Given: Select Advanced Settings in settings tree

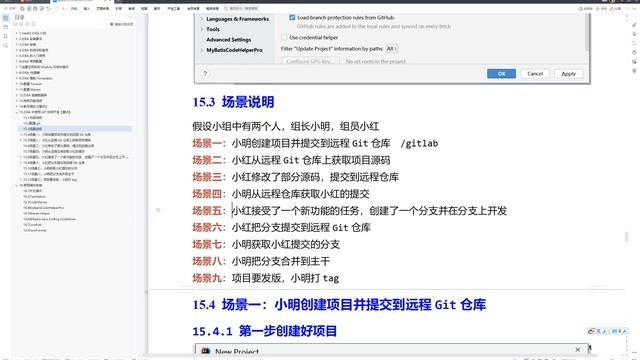Looking at the screenshot, I should (x=229, y=40).
